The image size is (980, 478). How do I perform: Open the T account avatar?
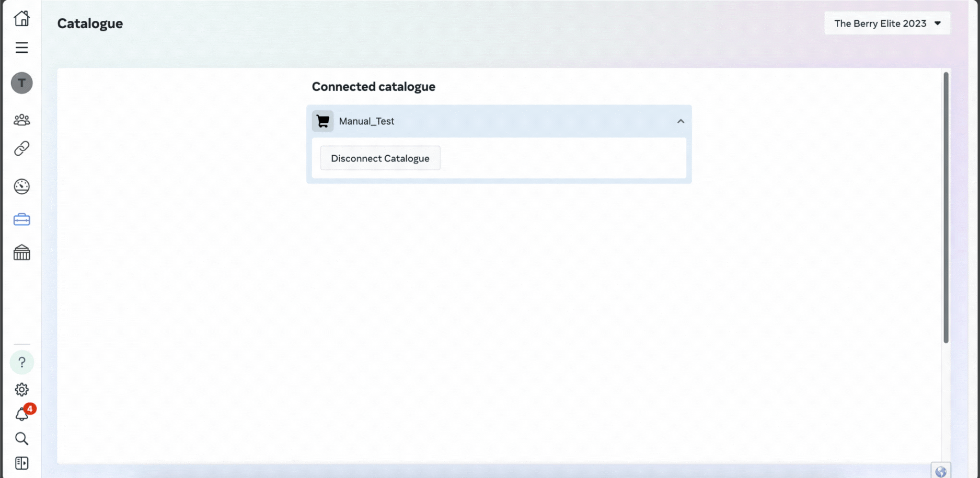[21, 83]
